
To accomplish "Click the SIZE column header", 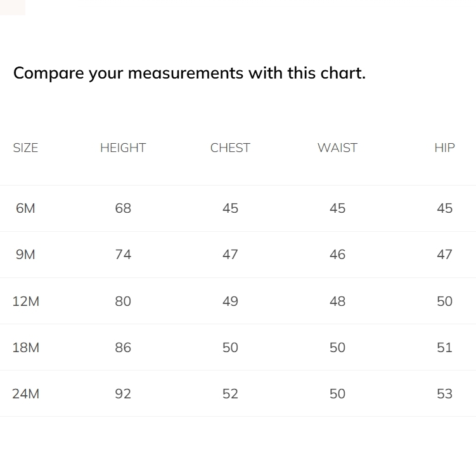I will [25, 148].
